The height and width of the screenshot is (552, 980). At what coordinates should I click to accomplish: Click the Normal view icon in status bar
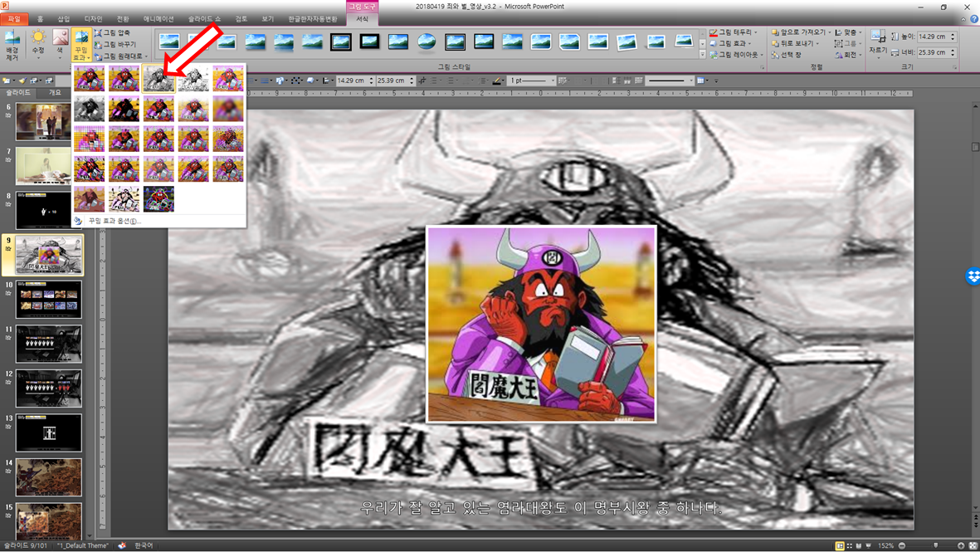click(840, 545)
